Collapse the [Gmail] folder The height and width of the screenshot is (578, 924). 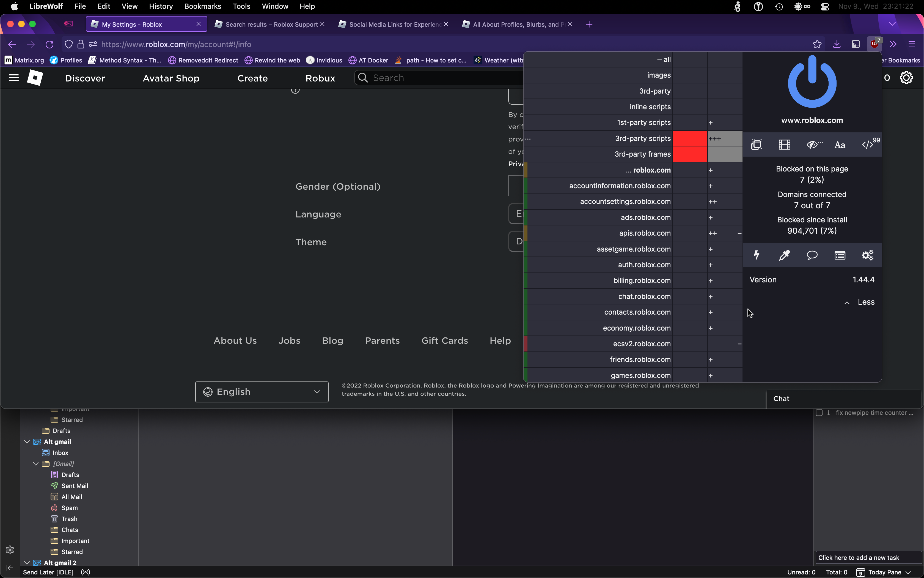point(35,464)
